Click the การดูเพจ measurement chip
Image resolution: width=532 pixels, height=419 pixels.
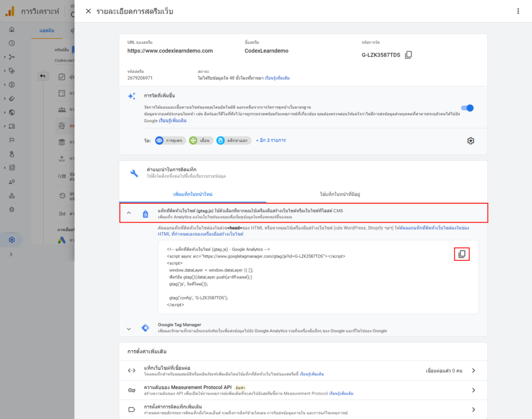pos(170,140)
